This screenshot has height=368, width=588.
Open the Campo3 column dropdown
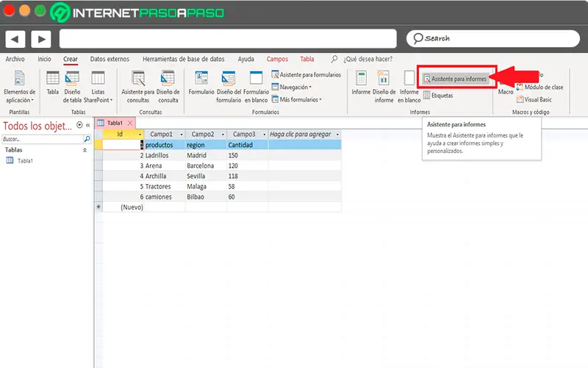264,135
